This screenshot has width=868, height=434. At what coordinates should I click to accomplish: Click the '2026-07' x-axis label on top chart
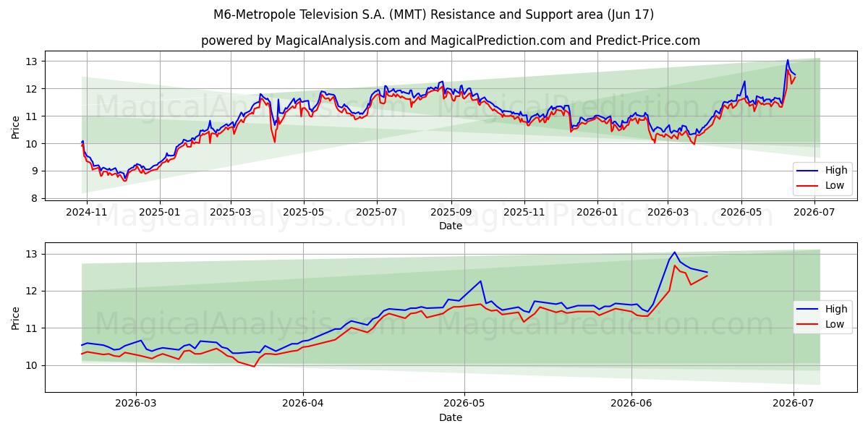(x=814, y=213)
